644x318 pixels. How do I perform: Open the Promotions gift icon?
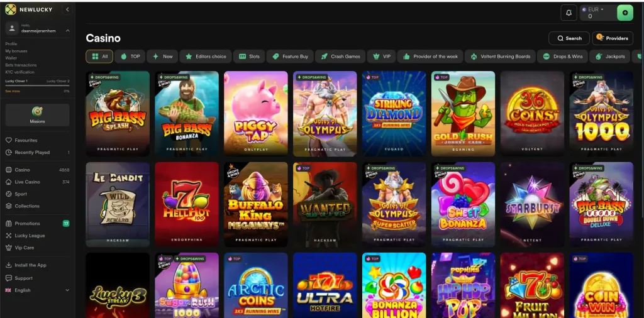coord(9,224)
